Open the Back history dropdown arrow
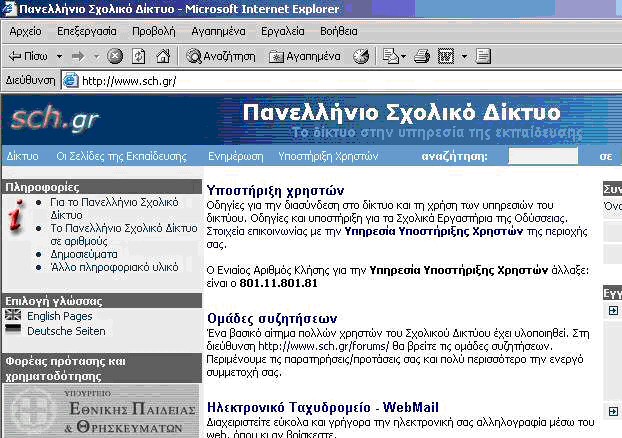This screenshot has width=622, height=438. click(x=59, y=56)
